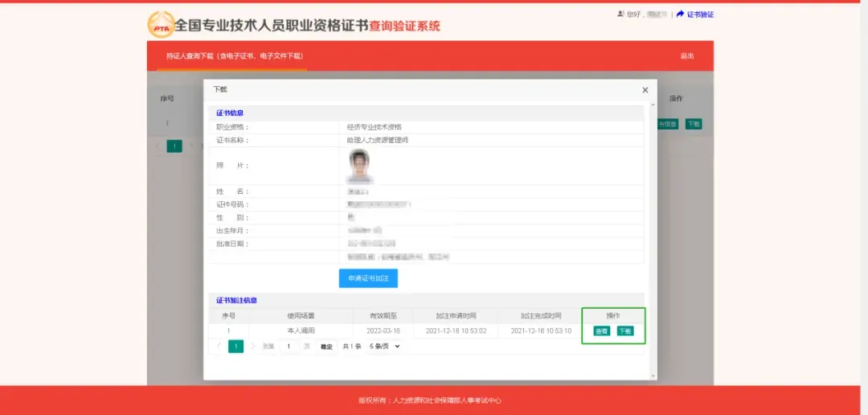Click the 经济专业技术资格 value
Viewport: 868px width, 415px height.
(x=375, y=127)
